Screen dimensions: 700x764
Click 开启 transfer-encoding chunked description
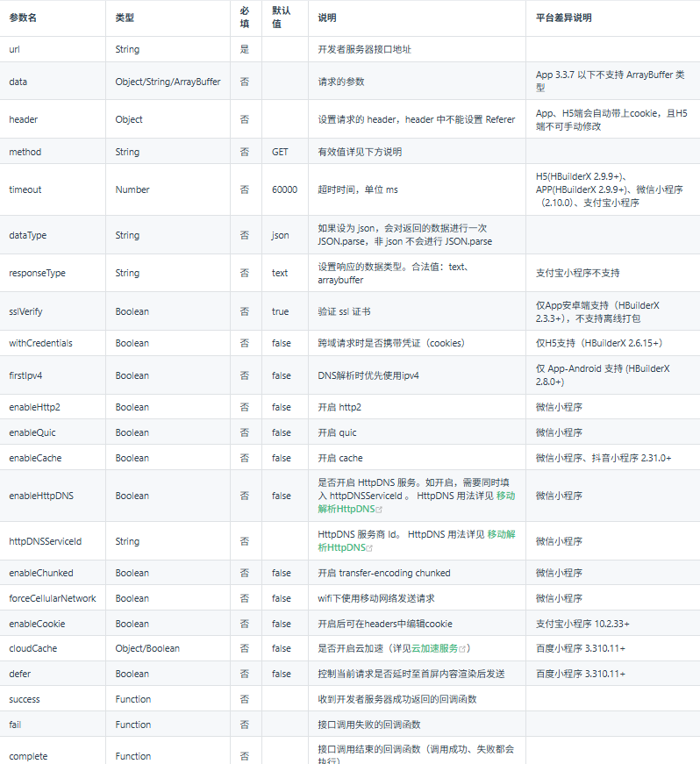point(384,573)
